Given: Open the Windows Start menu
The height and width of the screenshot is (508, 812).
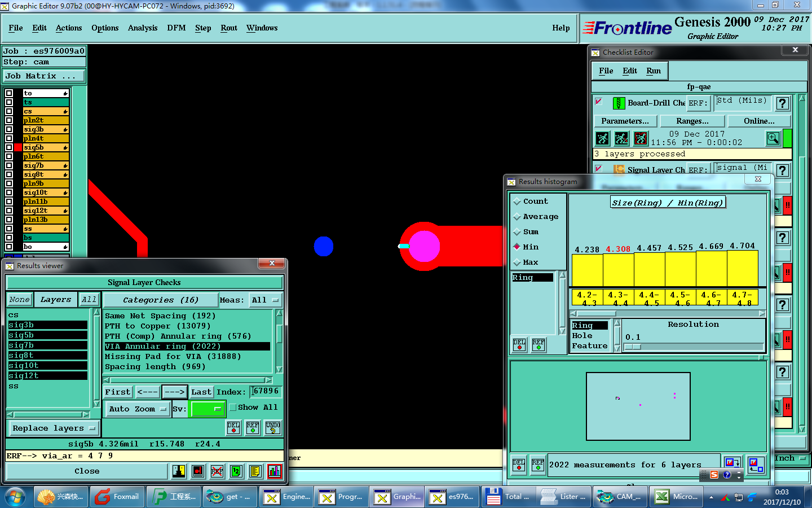Looking at the screenshot, I should coord(15,497).
